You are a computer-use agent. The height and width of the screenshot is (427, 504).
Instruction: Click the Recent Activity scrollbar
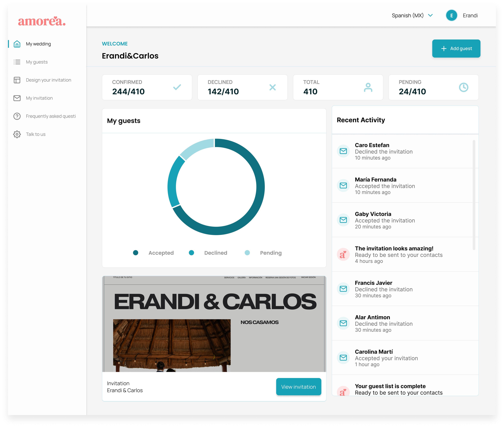click(x=474, y=195)
